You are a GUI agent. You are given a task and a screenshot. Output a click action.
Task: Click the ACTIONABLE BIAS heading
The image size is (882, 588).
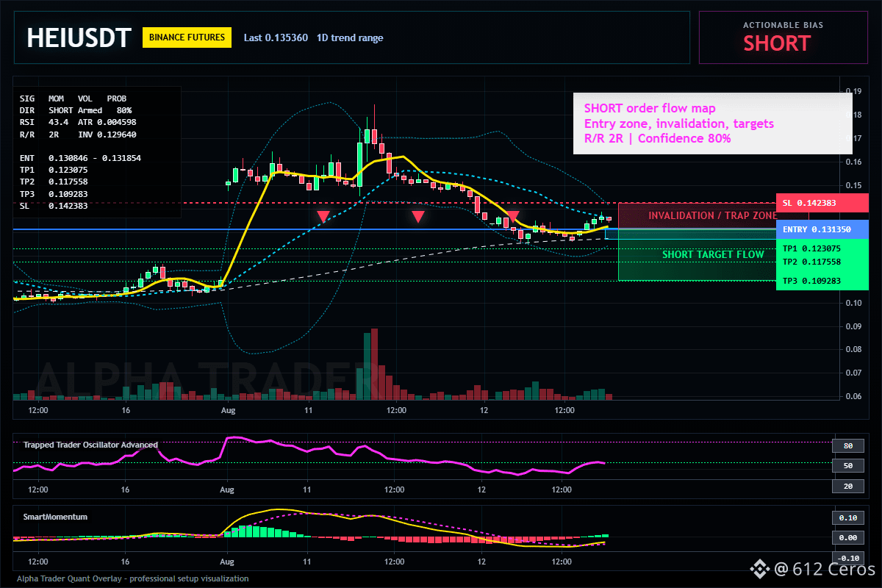tap(783, 25)
